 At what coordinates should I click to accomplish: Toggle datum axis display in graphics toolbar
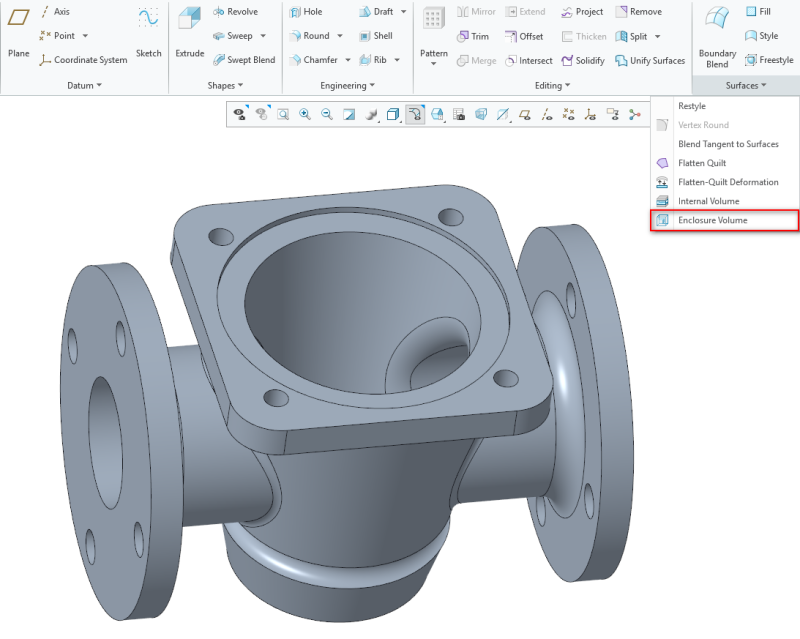coord(546,115)
